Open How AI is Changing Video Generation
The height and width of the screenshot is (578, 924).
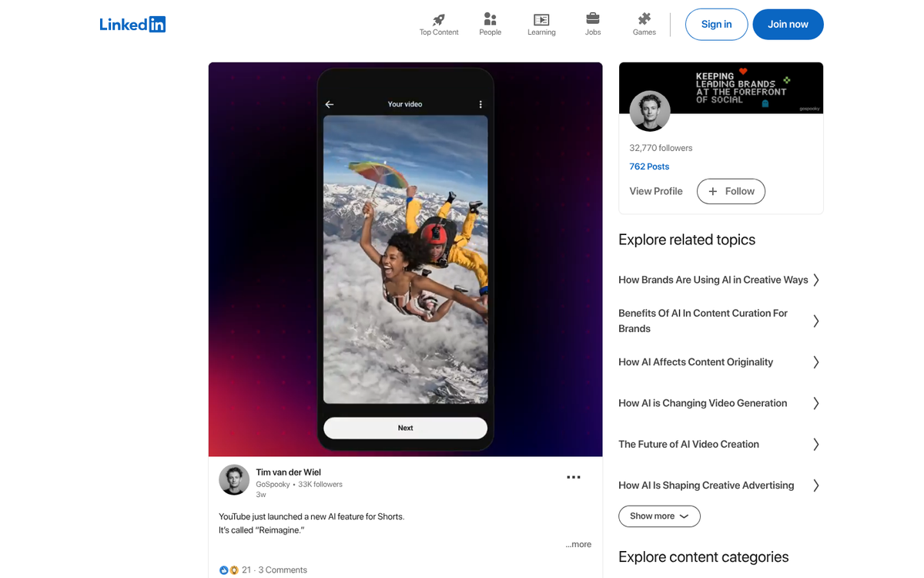point(702,403)
